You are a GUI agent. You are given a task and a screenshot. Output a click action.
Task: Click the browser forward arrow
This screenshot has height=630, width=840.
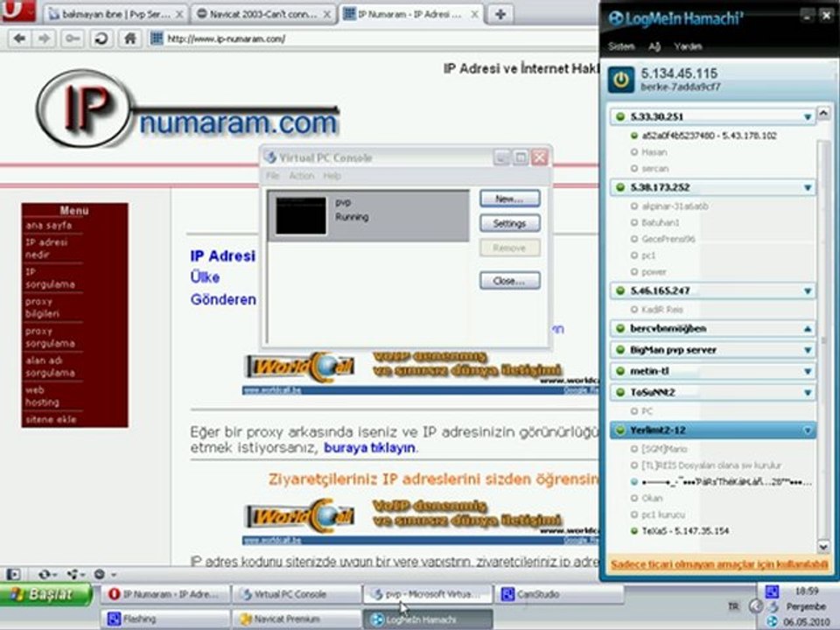(45, 38)
